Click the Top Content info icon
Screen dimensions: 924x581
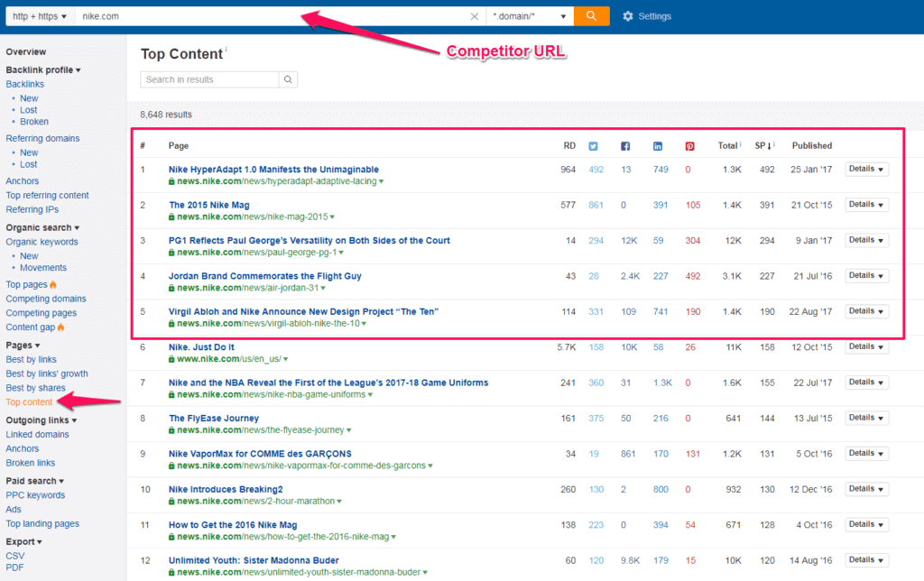[226, 49]
